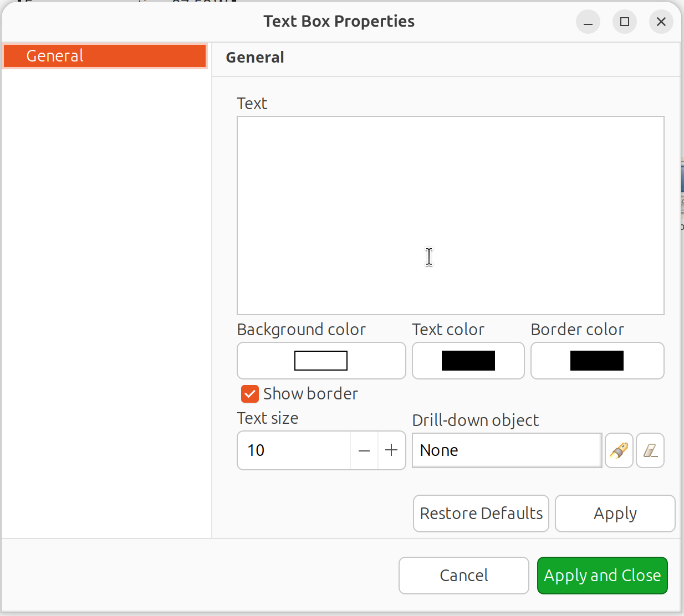Viewport: 684px width, 616px height.
Task: Open the Background color picker
Action: point(321,361)
